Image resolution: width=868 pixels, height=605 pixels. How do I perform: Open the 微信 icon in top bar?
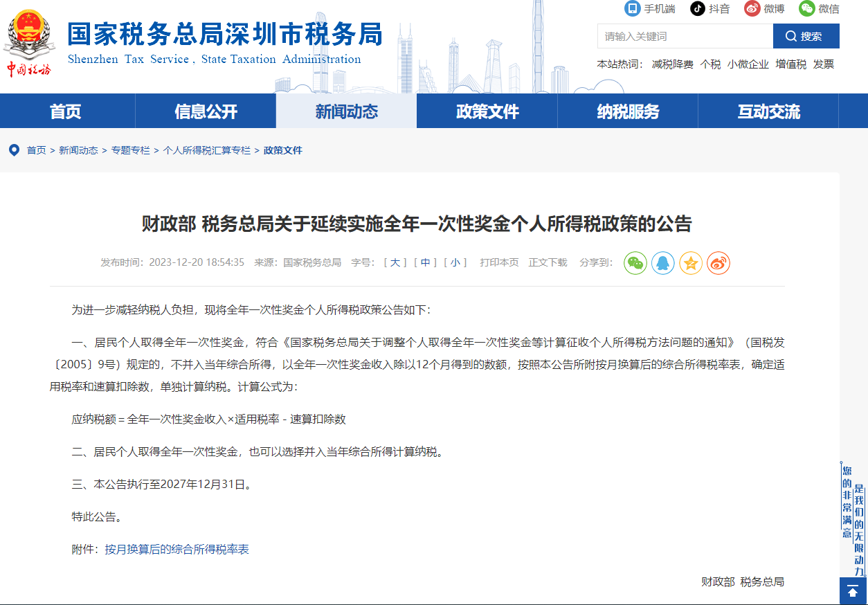point(806,8)
